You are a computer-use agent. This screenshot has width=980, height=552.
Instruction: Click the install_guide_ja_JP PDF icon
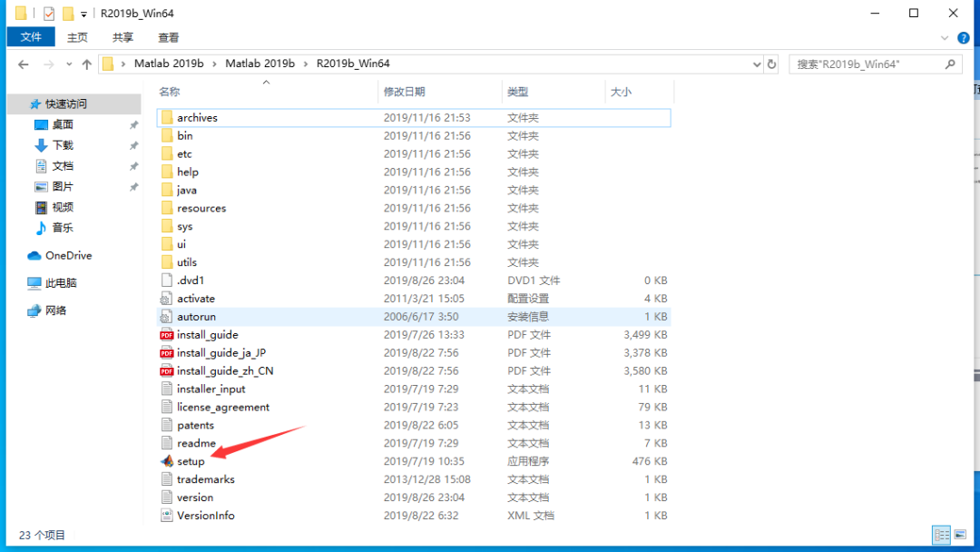click(x=167, y=353)
